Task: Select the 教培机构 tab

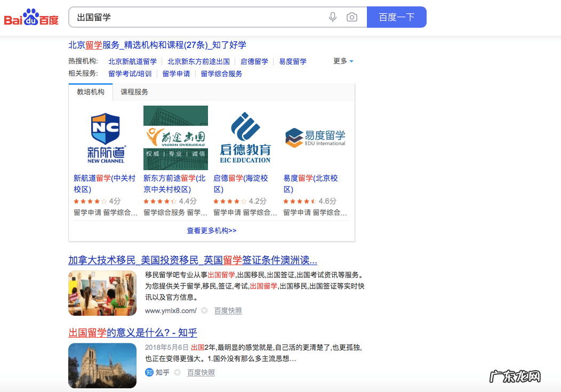Action: coord(90,92)
